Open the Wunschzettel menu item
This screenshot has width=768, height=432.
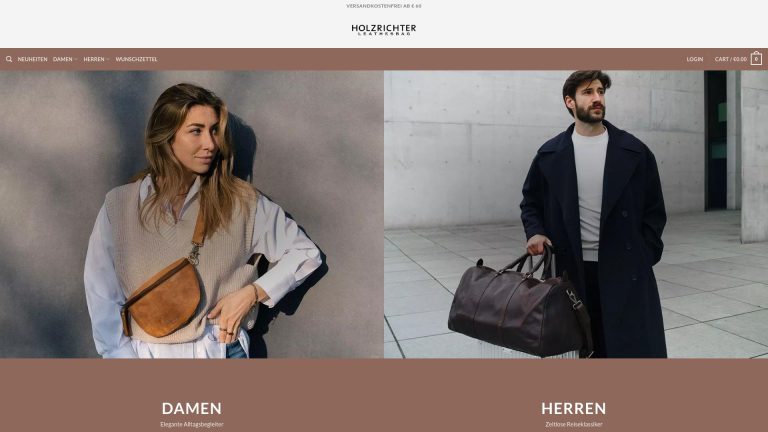tap(136, 59)
